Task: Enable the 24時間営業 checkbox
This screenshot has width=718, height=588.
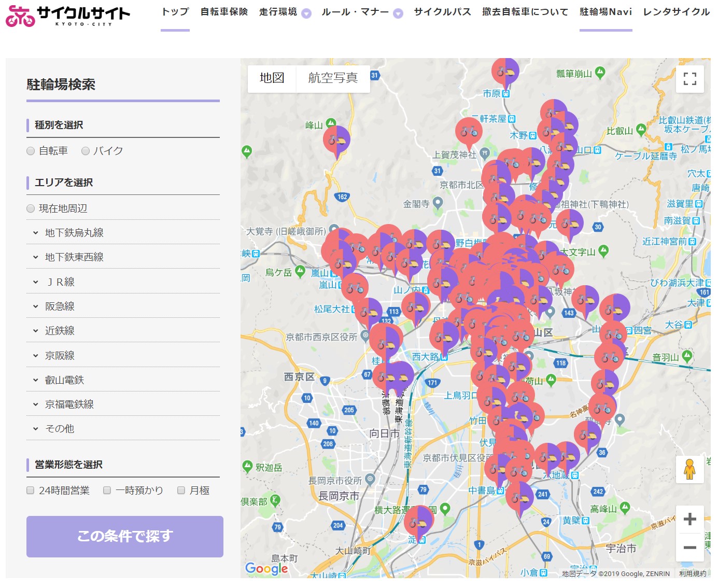Action: [31, 491]
